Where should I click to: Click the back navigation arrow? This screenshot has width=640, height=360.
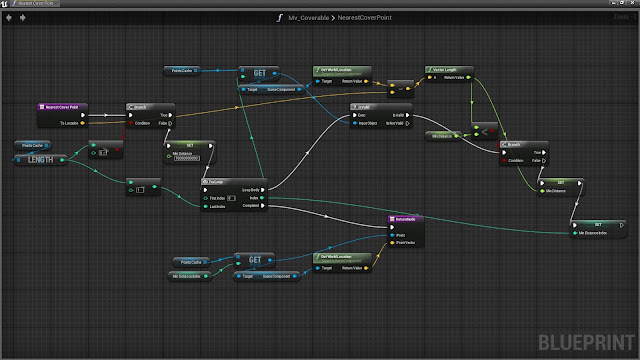point(9,18)
